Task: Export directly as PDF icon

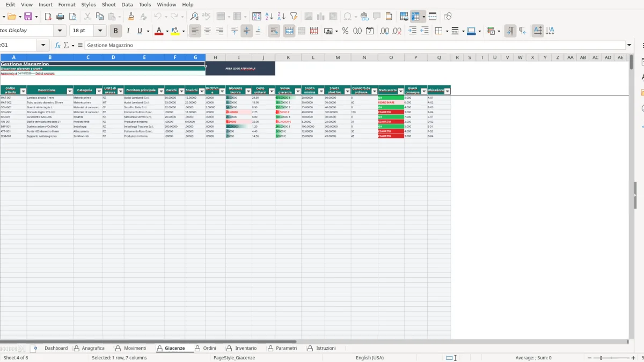Action: (49, 17)
